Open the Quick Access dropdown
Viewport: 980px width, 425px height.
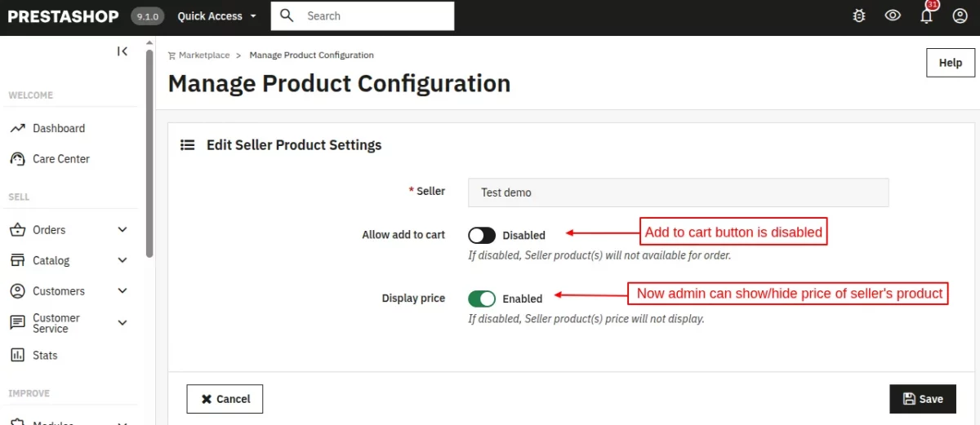coord(216,15)
